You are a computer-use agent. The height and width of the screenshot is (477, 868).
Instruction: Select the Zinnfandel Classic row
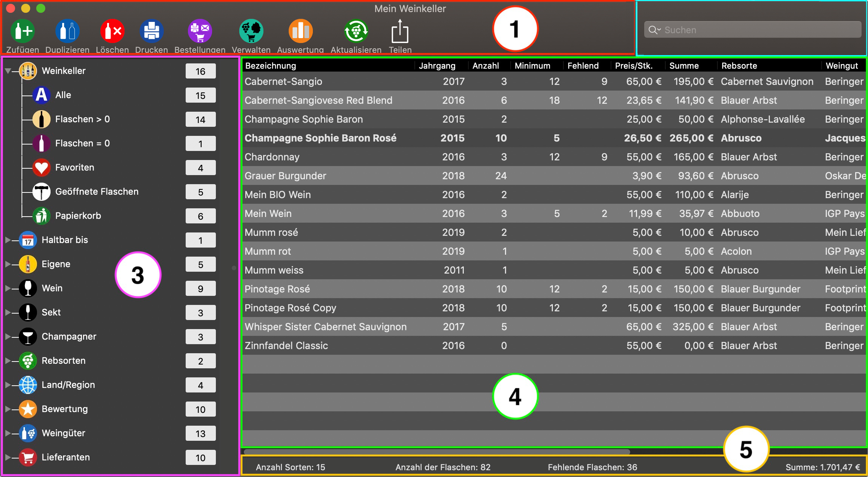point(554,346)
